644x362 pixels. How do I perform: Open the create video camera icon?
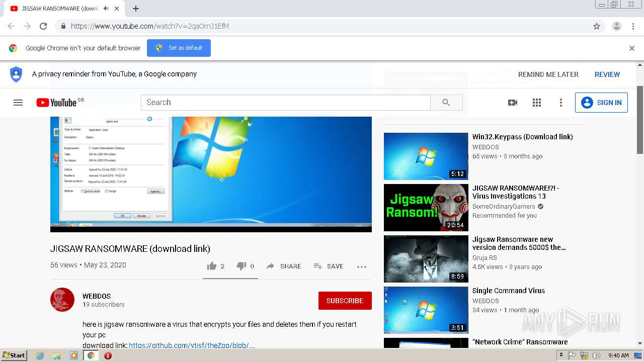click(x=513, y=103)
